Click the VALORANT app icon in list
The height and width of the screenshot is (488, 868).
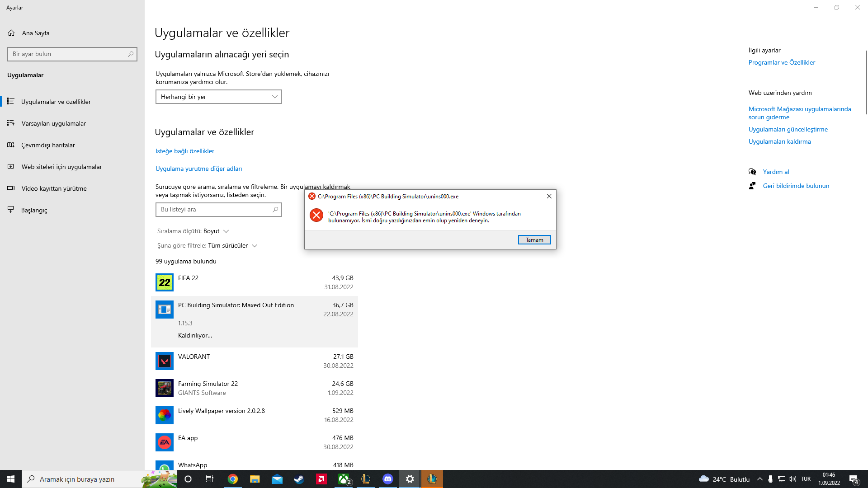coord(164,361)
